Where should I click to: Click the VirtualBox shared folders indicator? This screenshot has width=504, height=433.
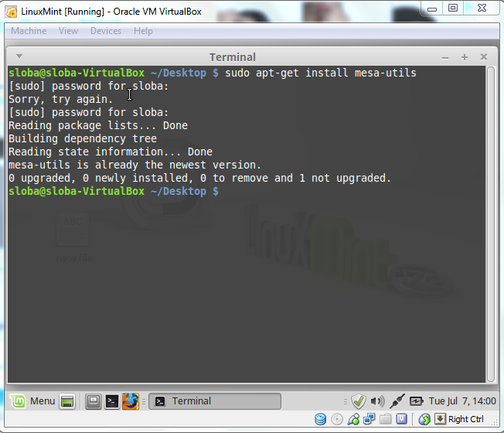[386, 419]
